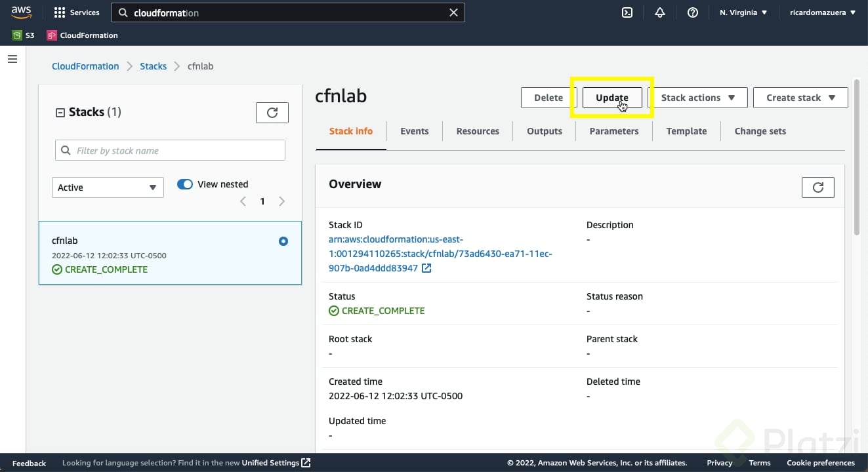This screenshot has height=472, width=868.
Task: Expand the Stack actions dropdown
Action: coord(697,98)
